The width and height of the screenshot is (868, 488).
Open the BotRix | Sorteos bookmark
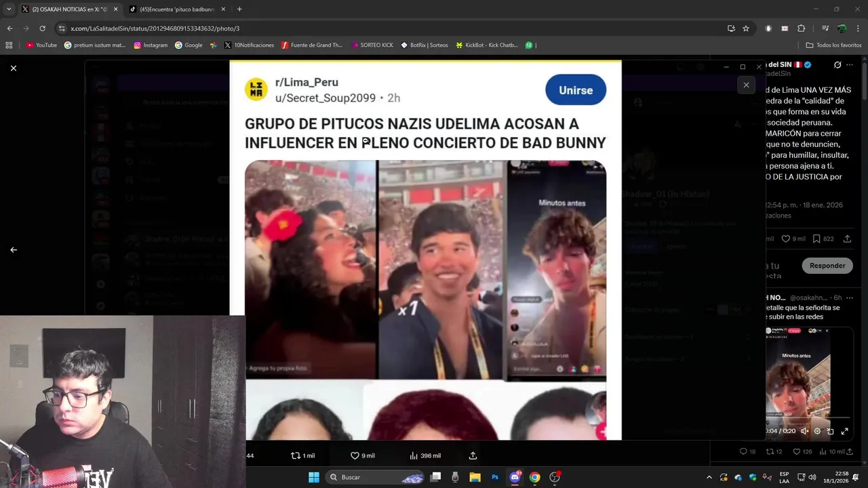[x=425, y=45]
